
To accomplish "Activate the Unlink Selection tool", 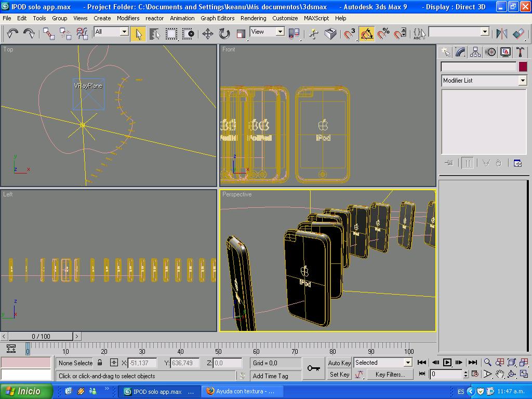I will pyautogui.click(x=65, y=34).
